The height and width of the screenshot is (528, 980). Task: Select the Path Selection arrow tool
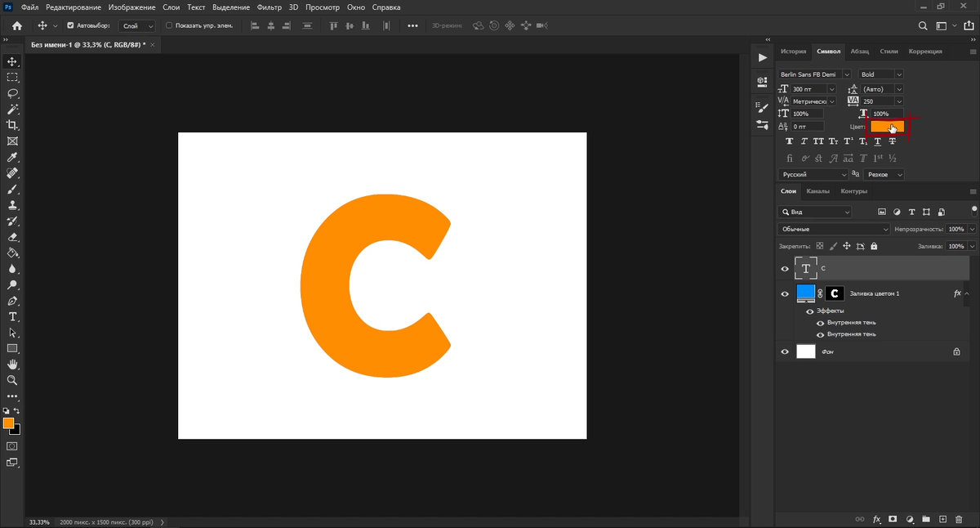click(12, 333)
